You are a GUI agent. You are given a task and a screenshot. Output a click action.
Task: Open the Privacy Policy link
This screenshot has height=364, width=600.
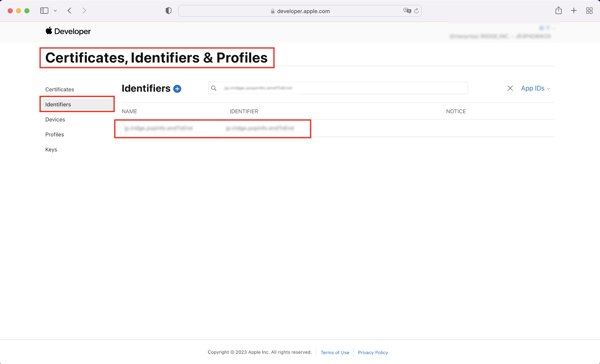coord(373,353)
